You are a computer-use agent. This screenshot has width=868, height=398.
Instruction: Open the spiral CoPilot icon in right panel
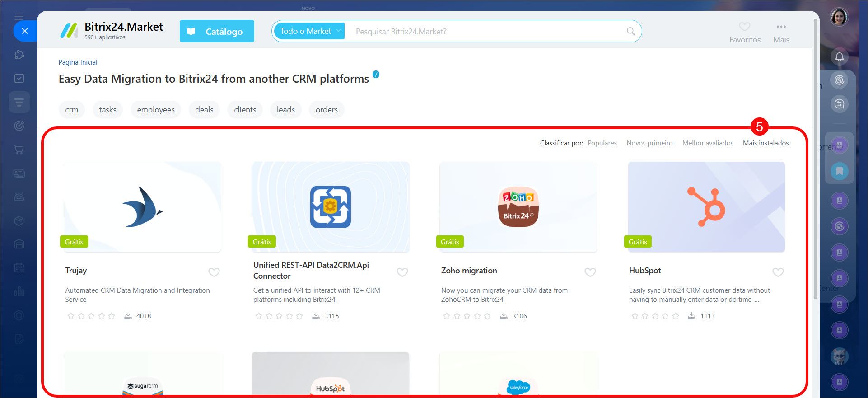click(839, 80)
